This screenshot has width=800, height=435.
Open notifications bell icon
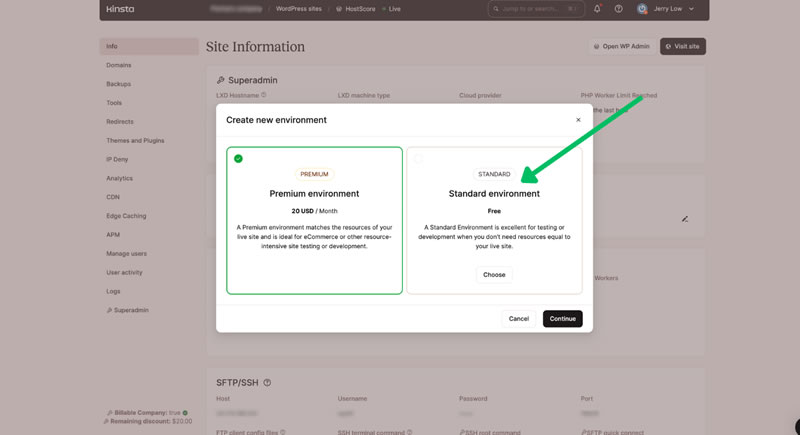(597, 9)
